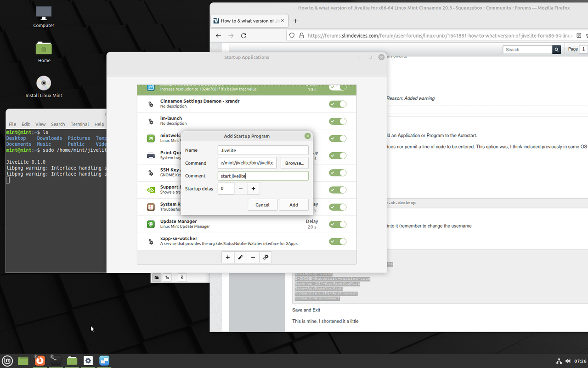
Task: Open a new Firefox tab with plus
Action: pyautogui.click(x=295, y=21)
